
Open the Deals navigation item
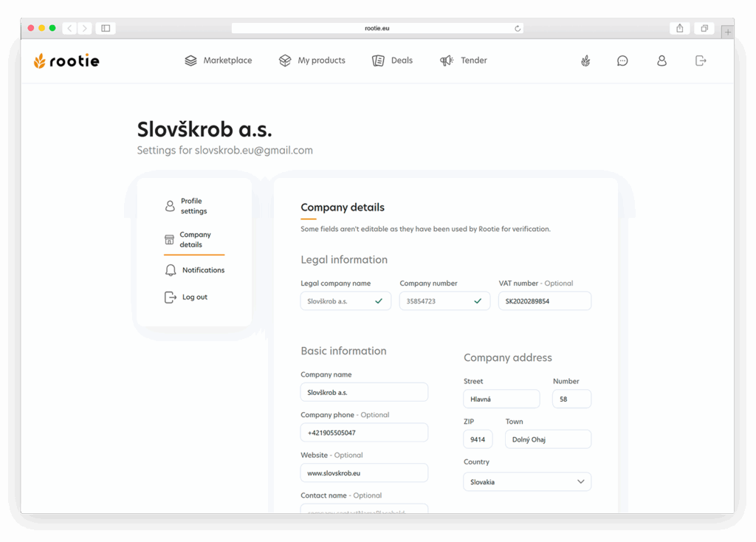click(x=393, y=61)
